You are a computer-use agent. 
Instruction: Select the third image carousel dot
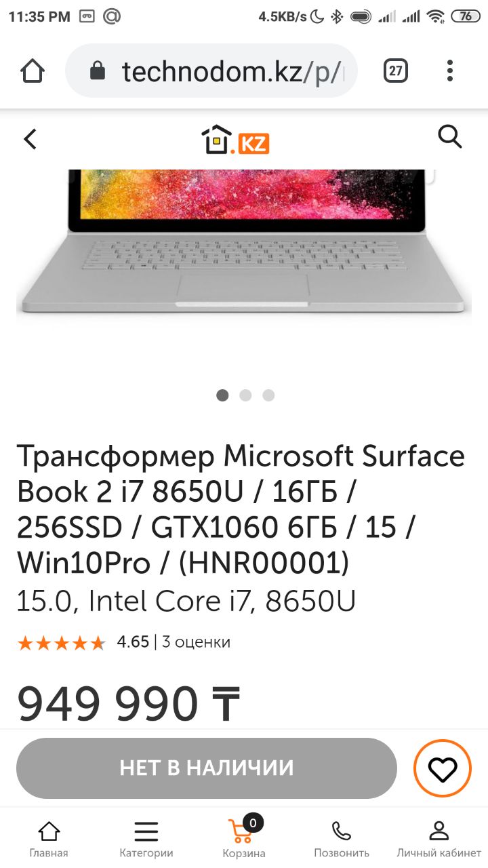click(x=268, y=395)
